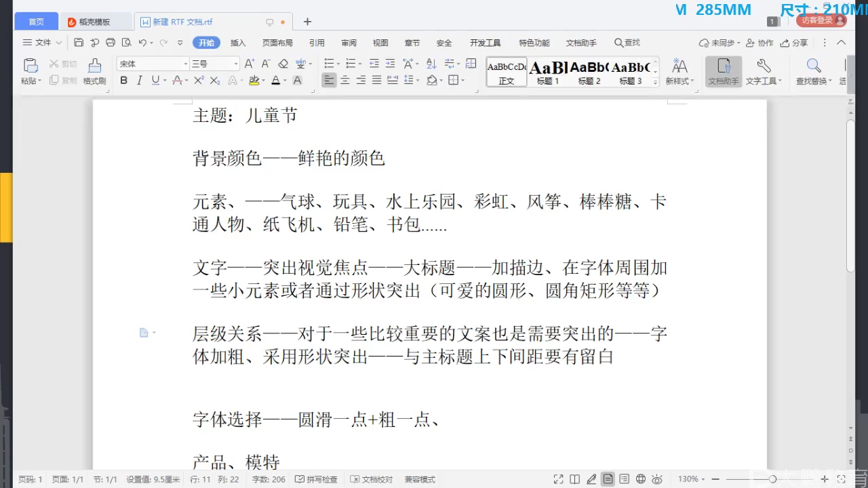Image resolution: width=868 pixels, height=488 pixels.
Task: Set paragraph alignment to left
Action: pyautogui.click(x=329, y=80)
